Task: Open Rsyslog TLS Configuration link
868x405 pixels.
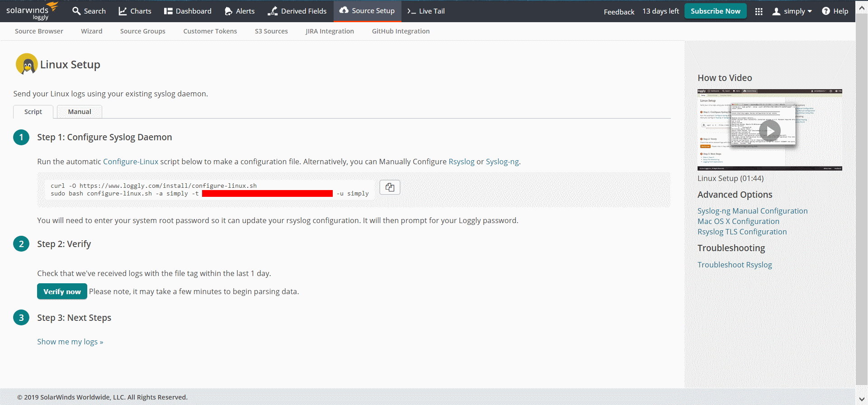Action: (x=742, y=232)
